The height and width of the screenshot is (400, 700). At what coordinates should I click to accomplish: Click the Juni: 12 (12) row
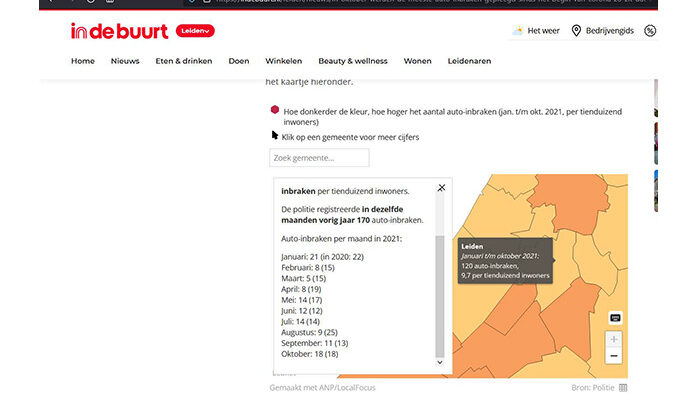302,311
